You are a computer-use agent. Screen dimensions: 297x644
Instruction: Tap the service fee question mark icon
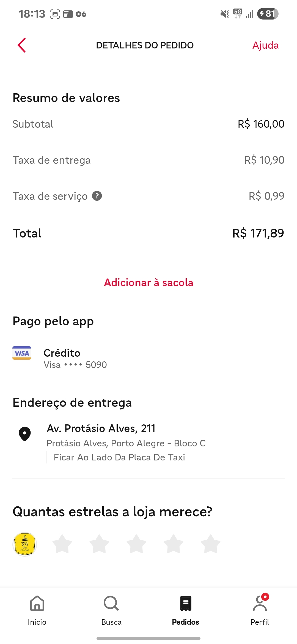pyautogui.click(x=97, y=196)
